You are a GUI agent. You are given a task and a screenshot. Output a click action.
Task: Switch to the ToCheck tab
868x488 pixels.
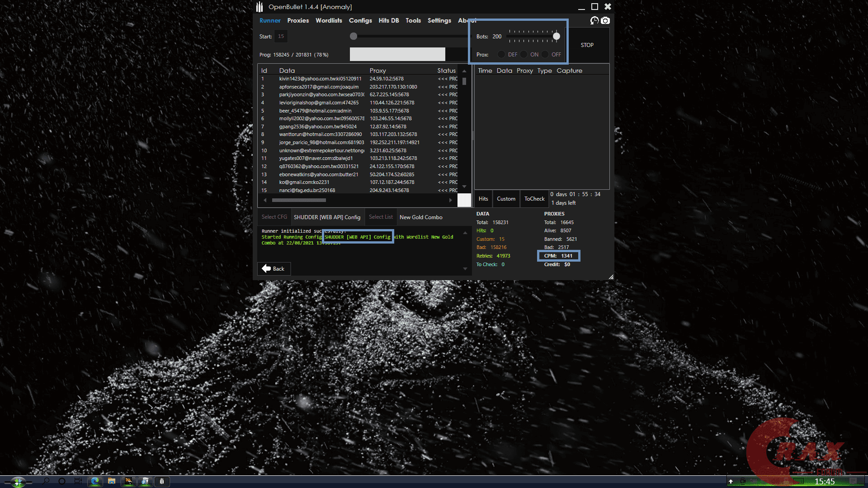534,199
